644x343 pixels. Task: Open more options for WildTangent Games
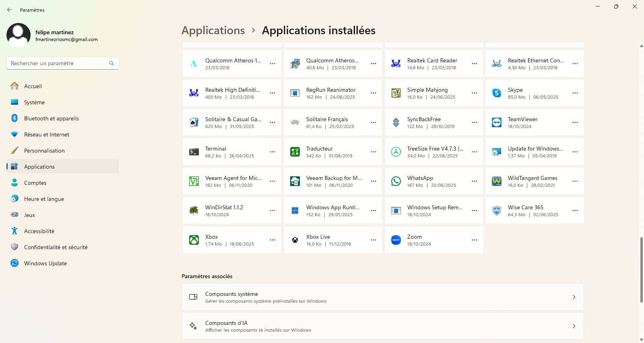click(575, 181)
